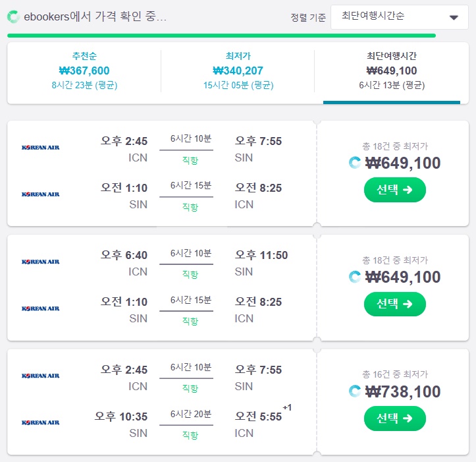Click the 총 16건 중 최저가 label
Image resolution: width=476 pixels, height=462 pixels.
(394, 374)
